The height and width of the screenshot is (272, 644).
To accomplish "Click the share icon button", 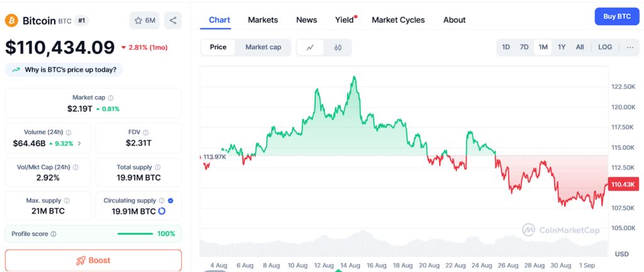I will tap(173, 21).
